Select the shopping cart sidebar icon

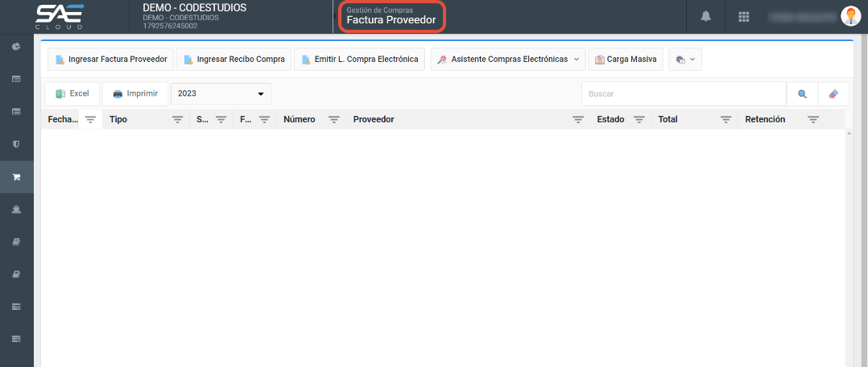click(17, 177)
